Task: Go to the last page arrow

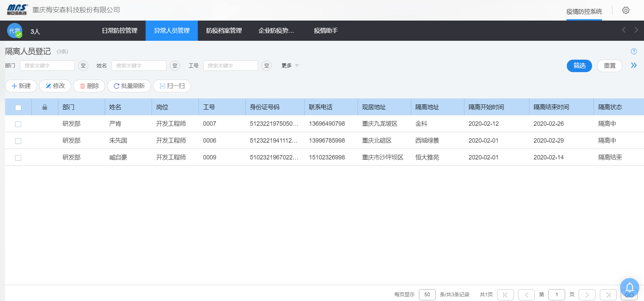Action: 608,295
